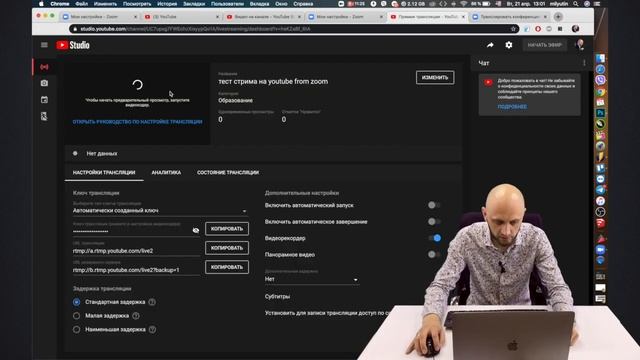Open the Chrome profile avatar
The height and width of the screenshot is (360, 640).
point(576,29)
